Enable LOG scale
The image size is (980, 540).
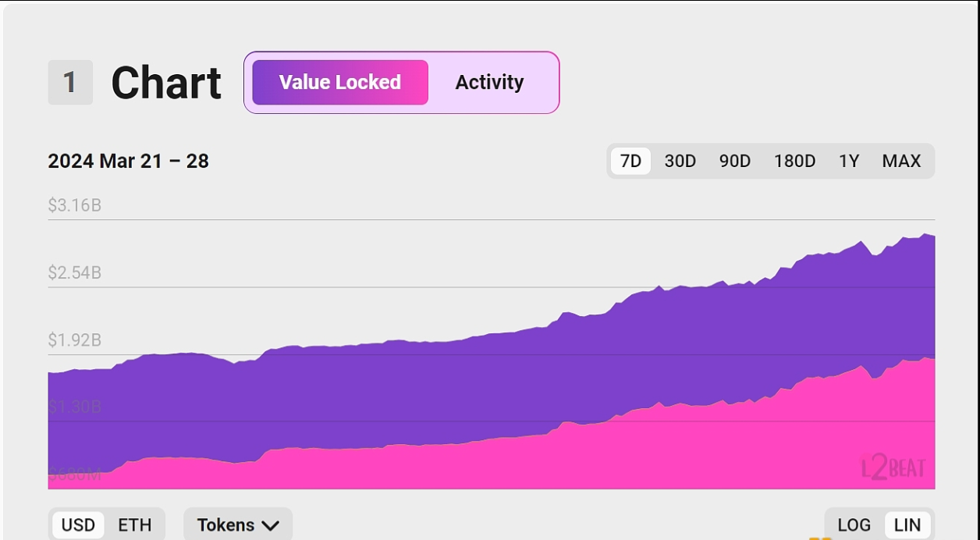coord(854,525)
